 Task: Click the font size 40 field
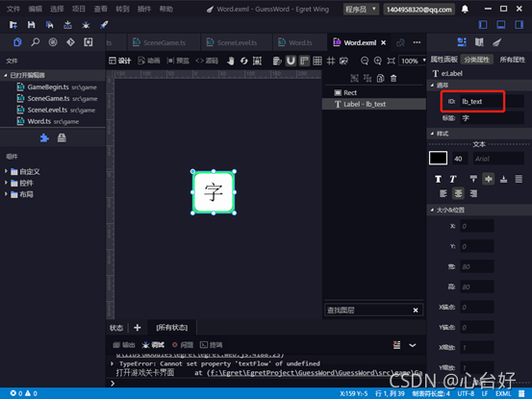(x=460, y=159)
